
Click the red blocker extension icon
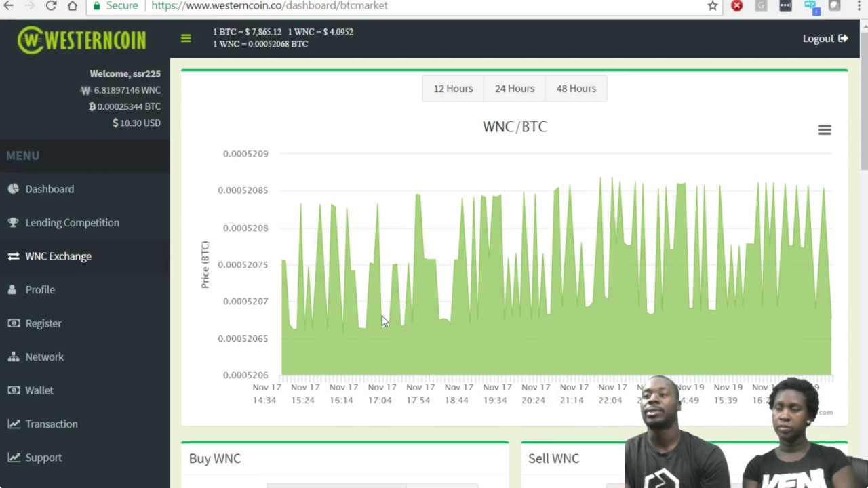737,5
